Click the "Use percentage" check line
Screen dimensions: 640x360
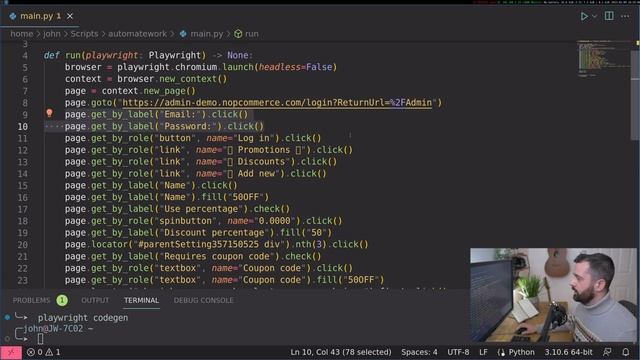(x=177, y=209)
